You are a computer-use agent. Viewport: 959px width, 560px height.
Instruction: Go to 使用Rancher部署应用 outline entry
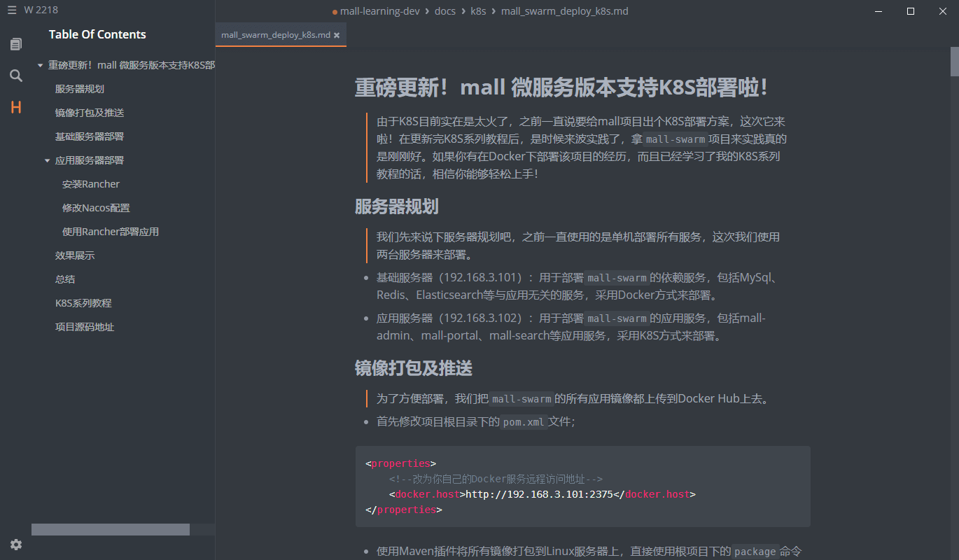pyautogui.click(x=111, y=232)
